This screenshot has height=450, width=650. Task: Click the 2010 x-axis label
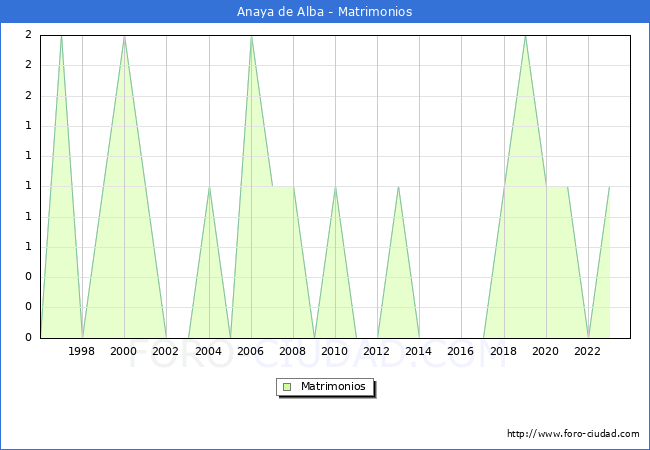click(335, 351)
